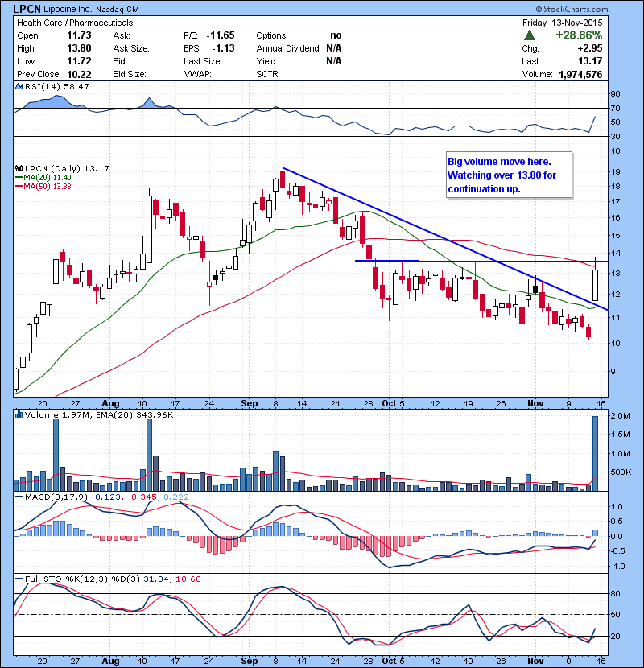
Task: Select the Open value 11.73
Action: point(79,35)
